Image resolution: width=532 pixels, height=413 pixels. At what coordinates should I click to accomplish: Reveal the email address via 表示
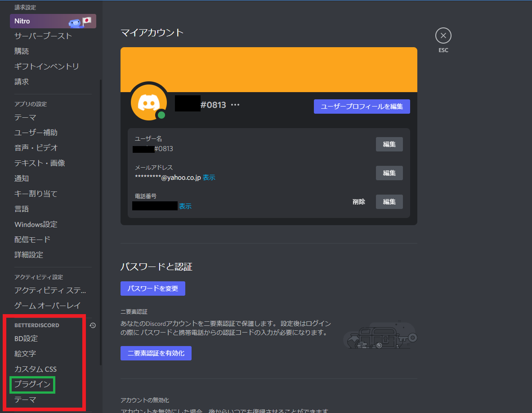click(209, 178)
